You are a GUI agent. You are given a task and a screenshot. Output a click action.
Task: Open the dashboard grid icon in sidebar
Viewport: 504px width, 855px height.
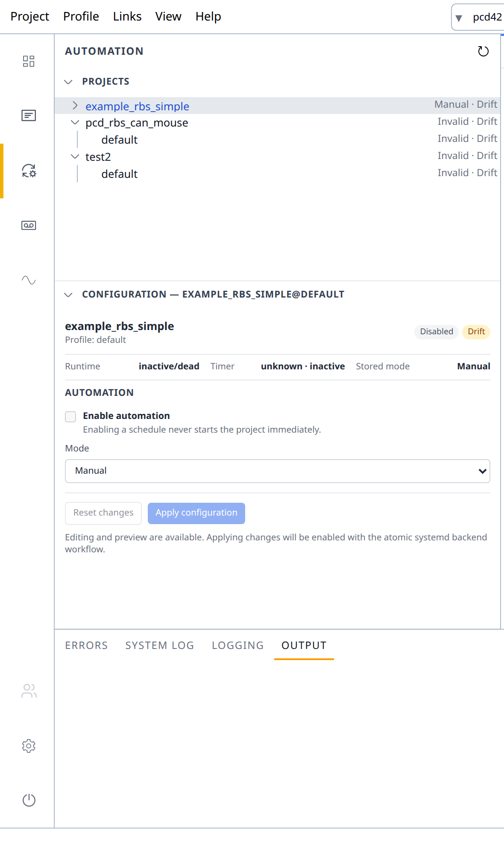coord(29,61)
